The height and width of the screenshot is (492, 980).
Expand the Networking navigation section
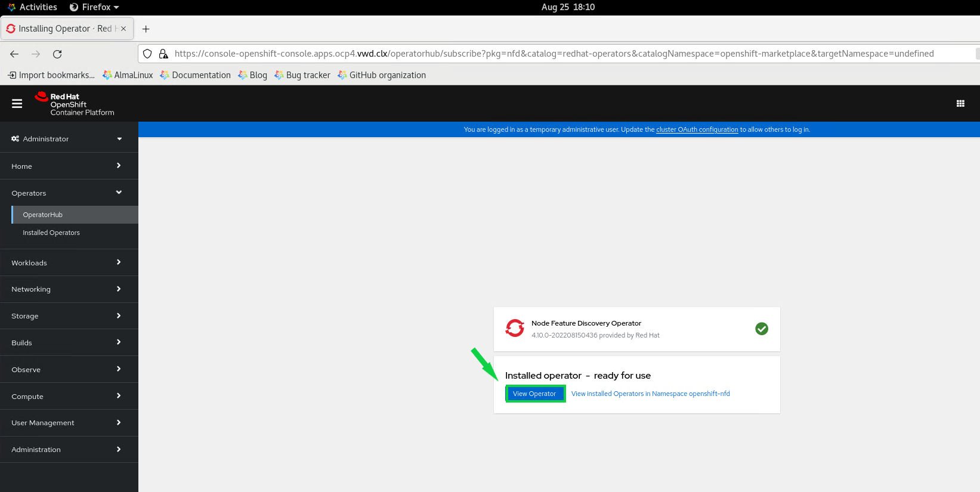tap(69, 289)
